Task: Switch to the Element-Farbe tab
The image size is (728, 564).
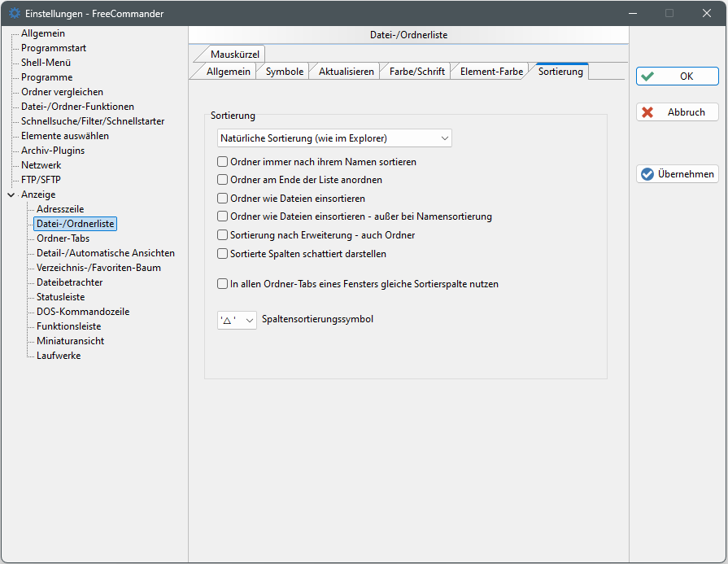Action: click(x=491, y=72)
